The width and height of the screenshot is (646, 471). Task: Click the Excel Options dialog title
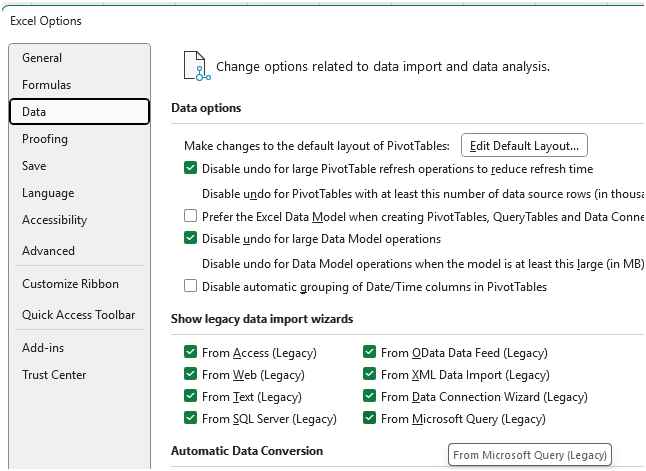click(x=46, y=21)
